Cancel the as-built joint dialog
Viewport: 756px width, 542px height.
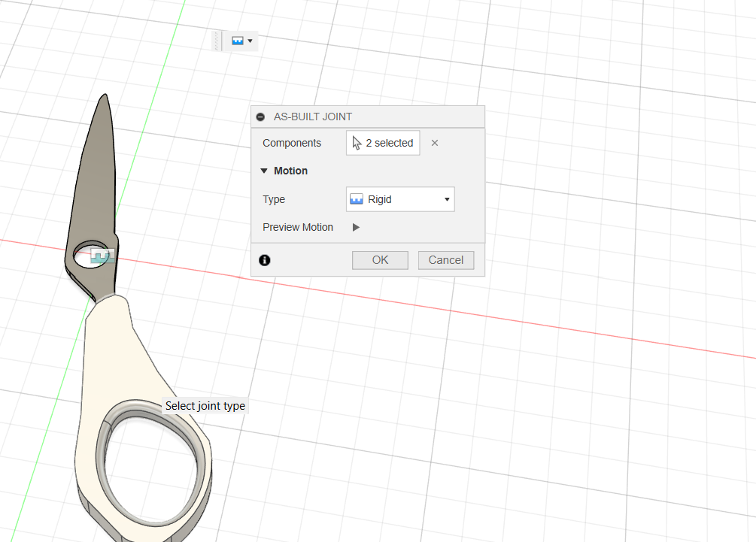coord(445,260)
